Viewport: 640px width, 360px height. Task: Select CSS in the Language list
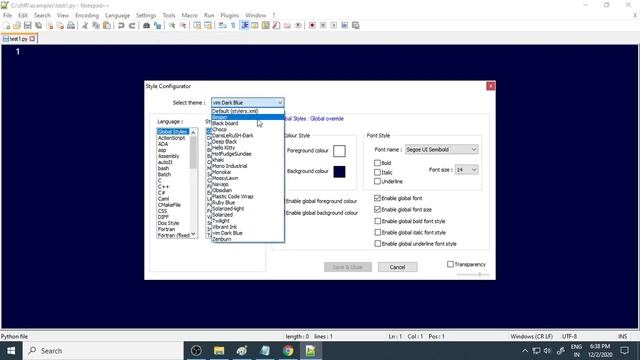point(173,211)
